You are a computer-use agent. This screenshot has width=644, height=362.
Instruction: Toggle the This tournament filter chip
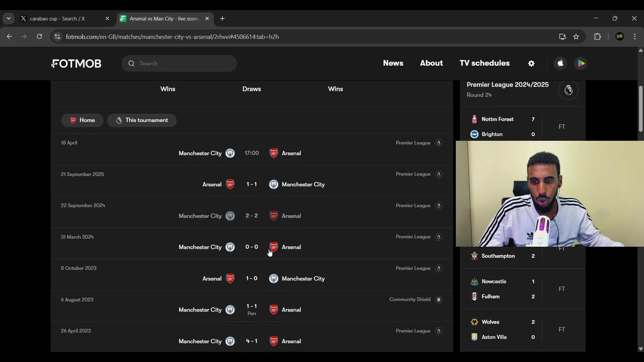(x=141, y=120)
